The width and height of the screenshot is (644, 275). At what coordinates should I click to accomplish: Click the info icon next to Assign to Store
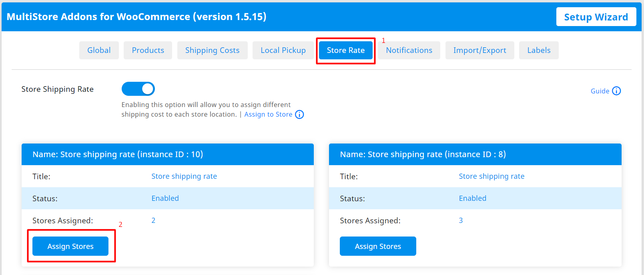point(299,115)
